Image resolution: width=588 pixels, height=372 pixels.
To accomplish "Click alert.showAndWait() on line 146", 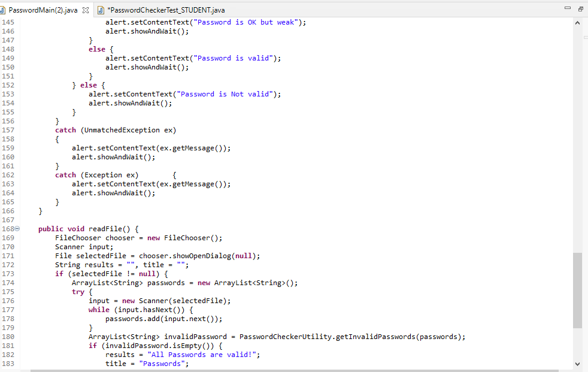I will click(147, 31).
